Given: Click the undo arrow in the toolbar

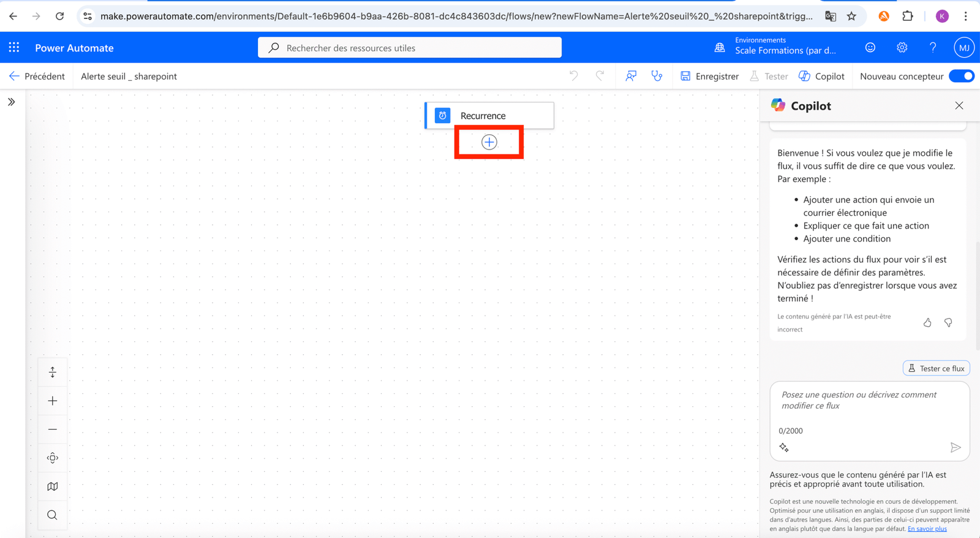Looking at the screenshot, I should pyautogui.click(x=573, y=76).
